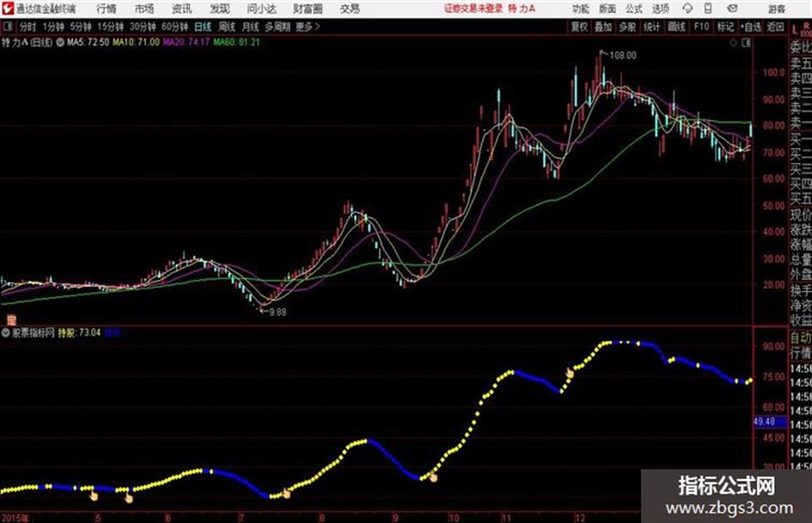
Task: Switch to the 1分钟 period tab
Action: [53, 27]
